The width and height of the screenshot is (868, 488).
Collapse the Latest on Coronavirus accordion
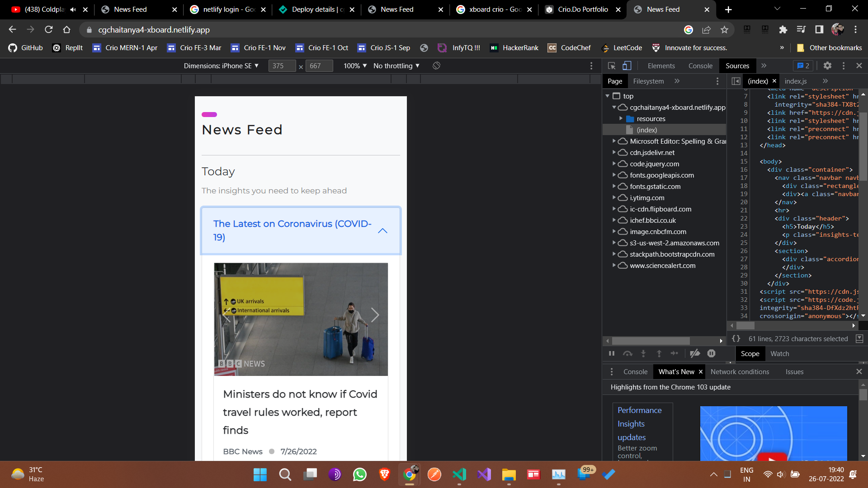point(382,230)
